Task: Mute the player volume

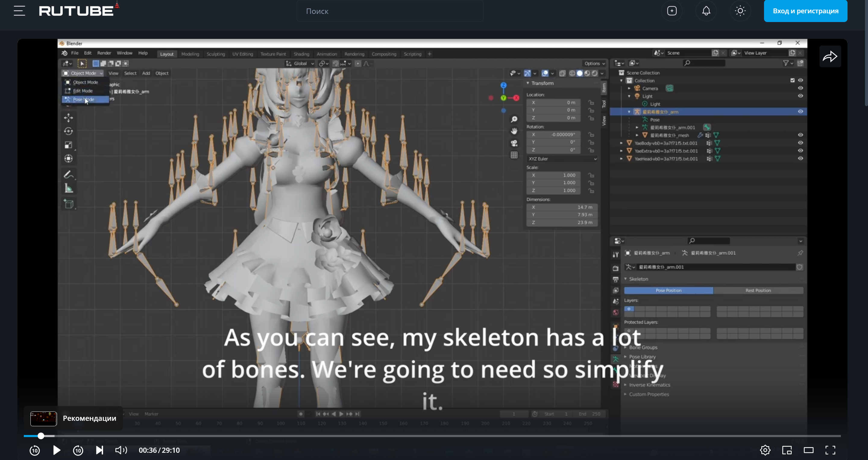Action: pyautogui.click(x=121, y=450)
